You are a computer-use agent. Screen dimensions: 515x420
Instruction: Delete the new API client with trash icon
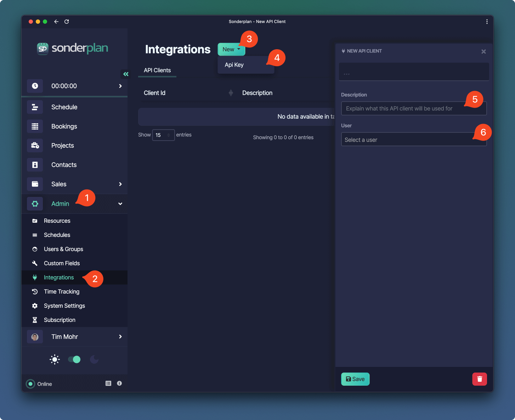point(480,379)
